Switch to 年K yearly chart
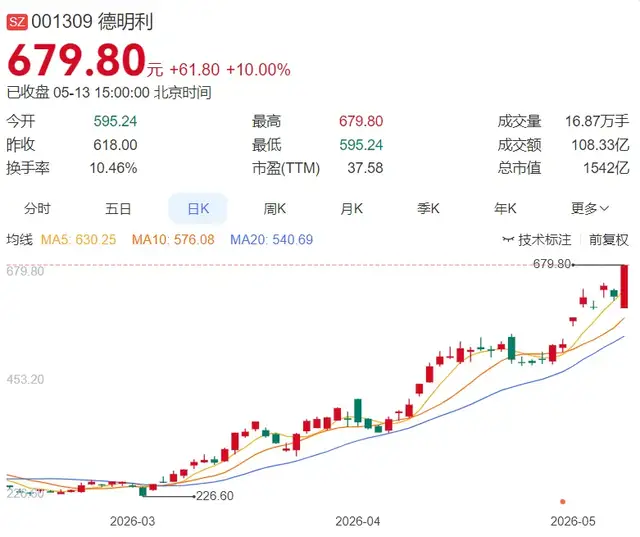 505,209
